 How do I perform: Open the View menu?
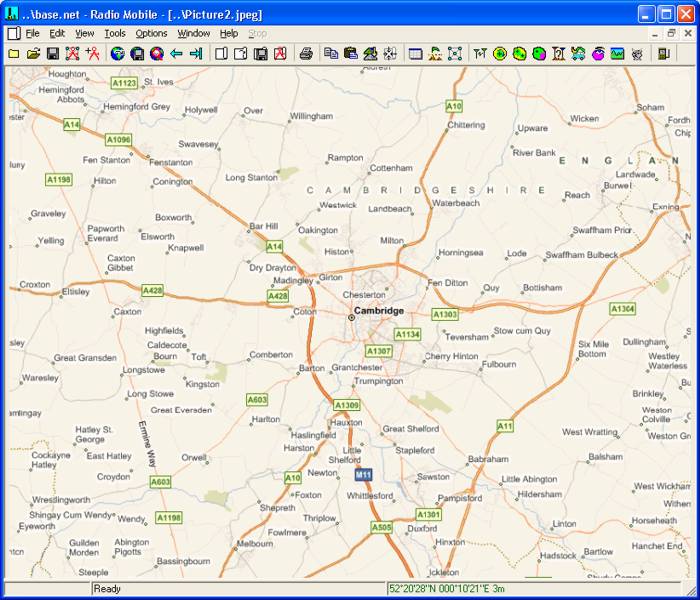(84, 33)
